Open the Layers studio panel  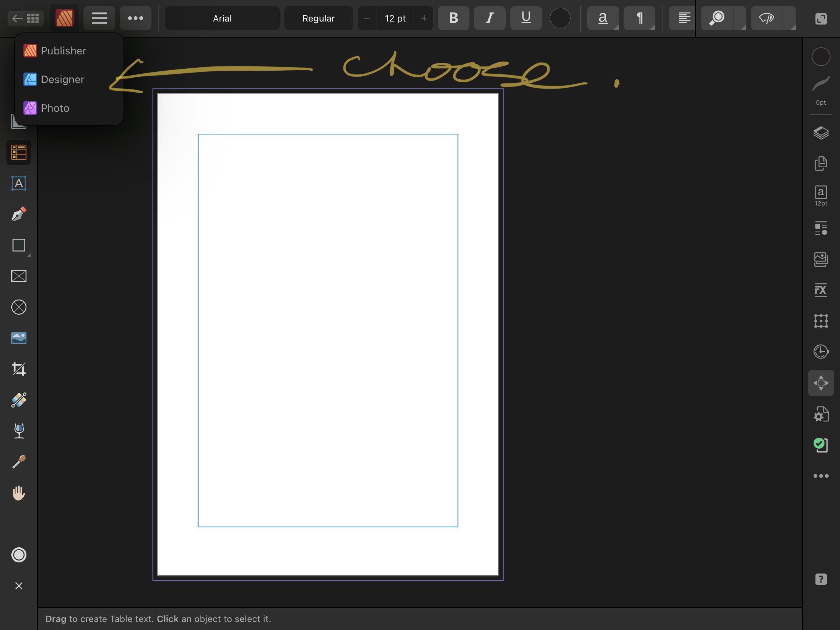click(x=821, y=133)
